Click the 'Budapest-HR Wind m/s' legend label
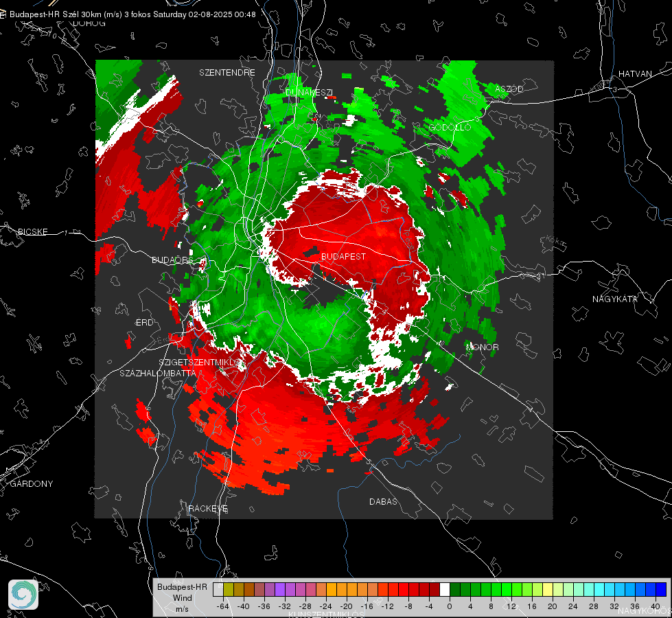Image resolution: width=672 pixels, height=618 pixels. pyautogui.click(x=182, y=598)
